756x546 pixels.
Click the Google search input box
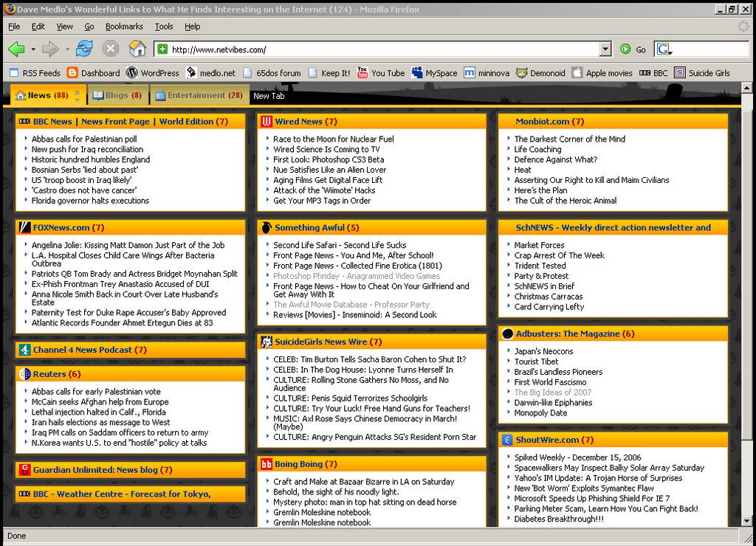tap(711, 49)
